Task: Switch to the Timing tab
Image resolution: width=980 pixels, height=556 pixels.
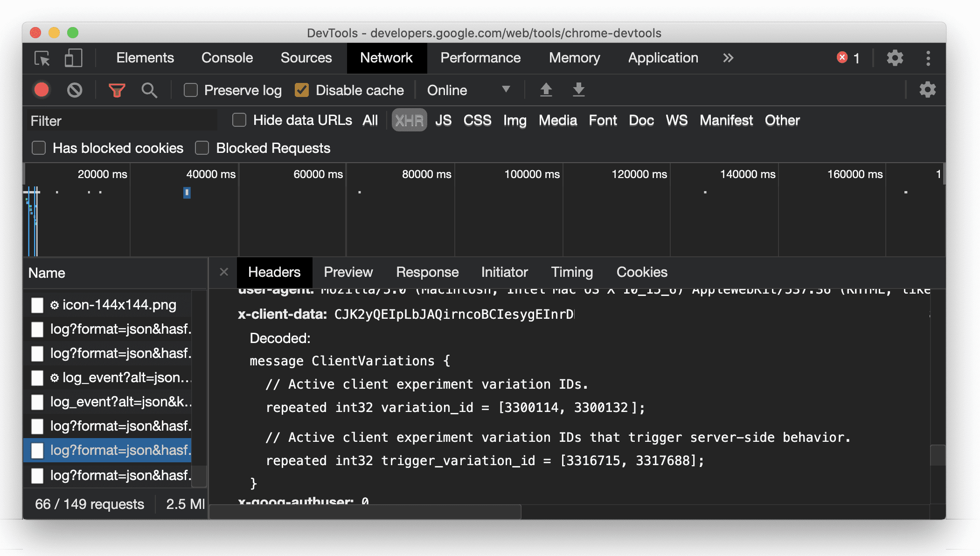Action: click(571, 272)
